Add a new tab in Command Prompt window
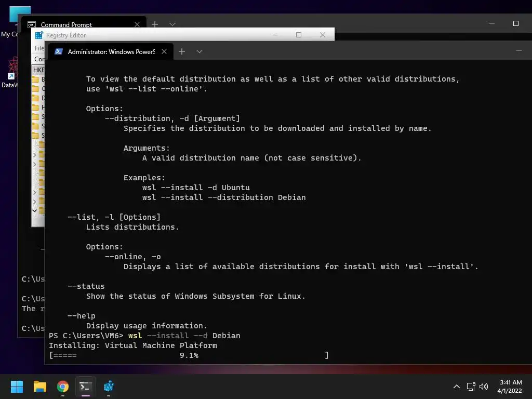This screenshot has height=399, width=532. (x=155, y=24)
